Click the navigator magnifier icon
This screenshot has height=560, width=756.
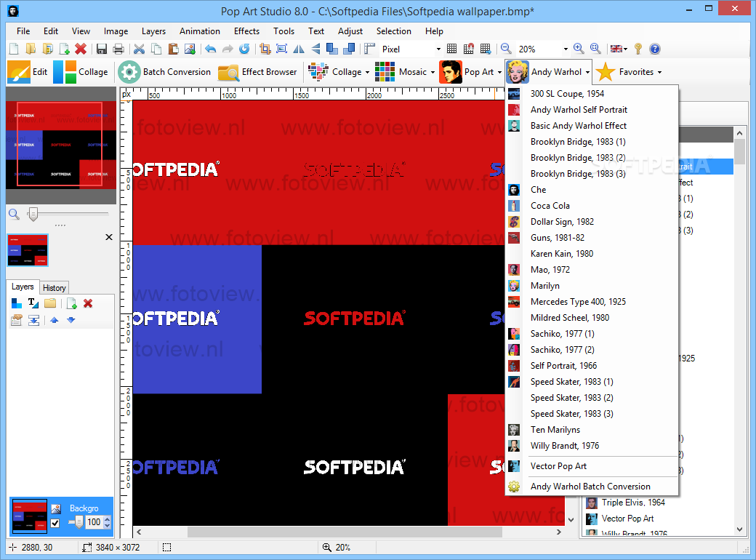15,214
